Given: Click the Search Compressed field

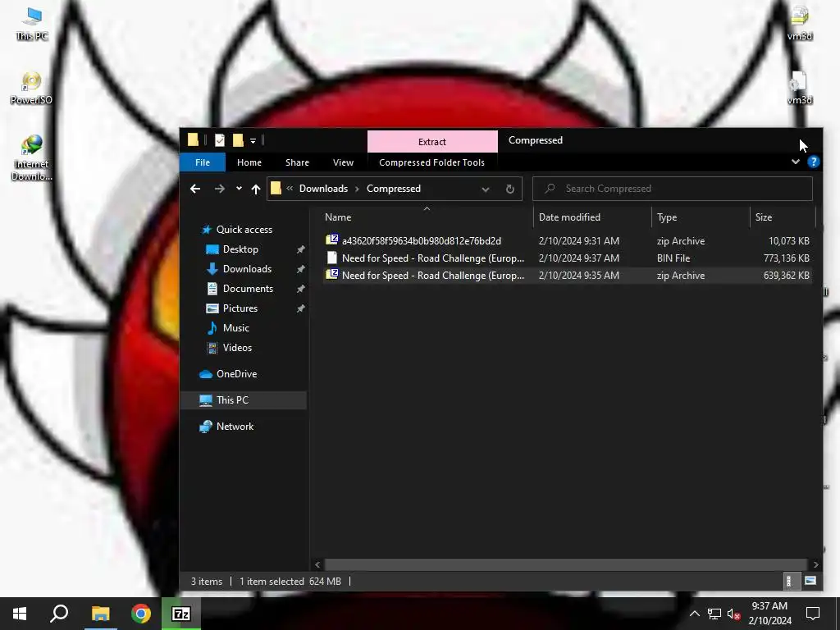Looking at the screenshot, I should 673,189.
